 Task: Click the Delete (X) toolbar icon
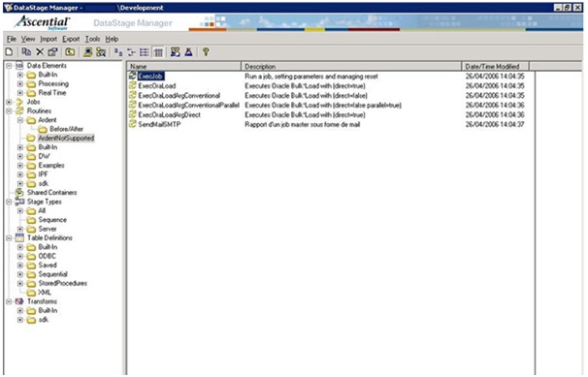click(x=40, y=52)
